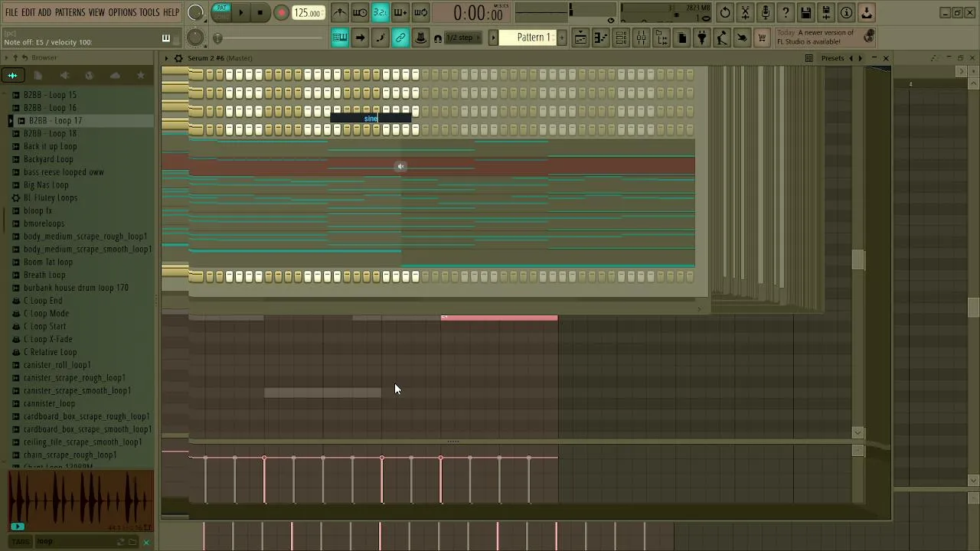This screenshot has width=980, height=551.
Task: Open the Browser options arrow
Action: point(6,58)
